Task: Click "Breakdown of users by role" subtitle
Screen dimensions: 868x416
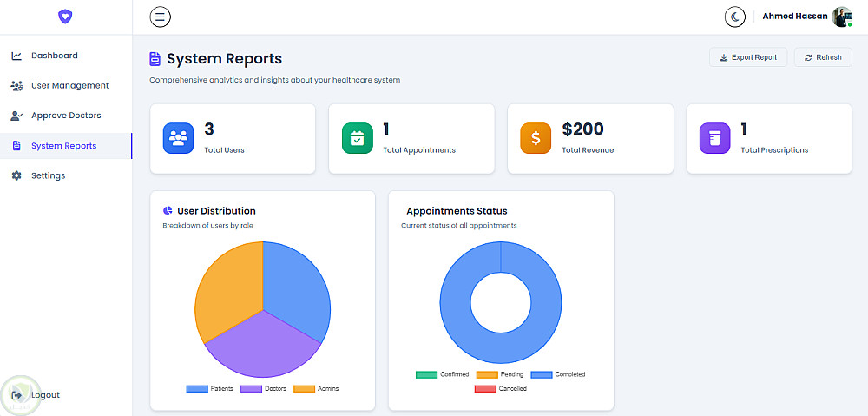Action: pos(207,226)
